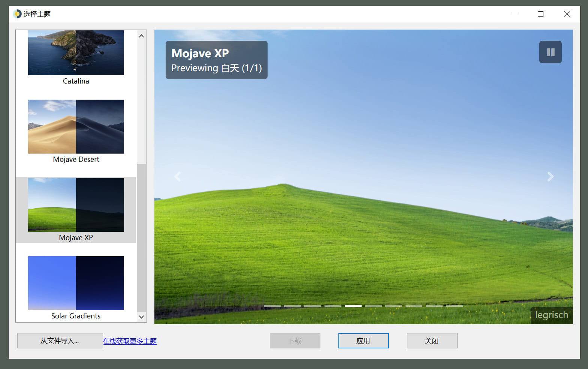Screen dimensions: 588x369
Task: Choose the Mojave Desert theme
Action: pos(76,127)
